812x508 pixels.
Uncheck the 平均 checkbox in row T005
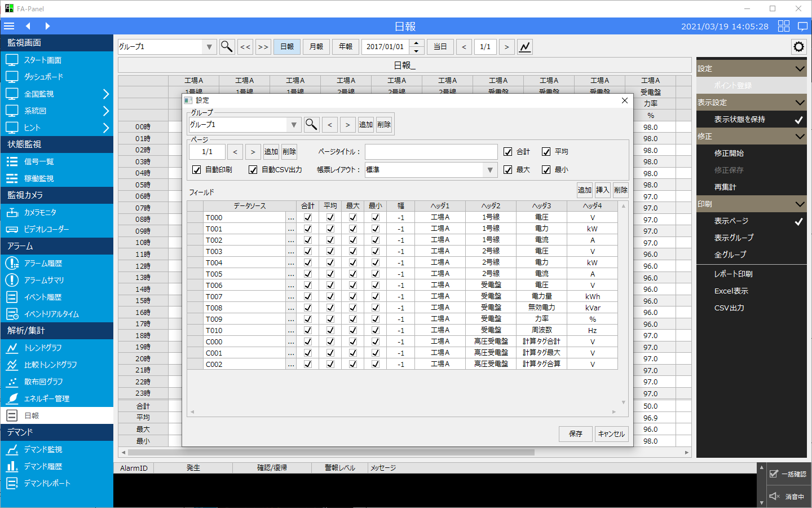[330, 274]
